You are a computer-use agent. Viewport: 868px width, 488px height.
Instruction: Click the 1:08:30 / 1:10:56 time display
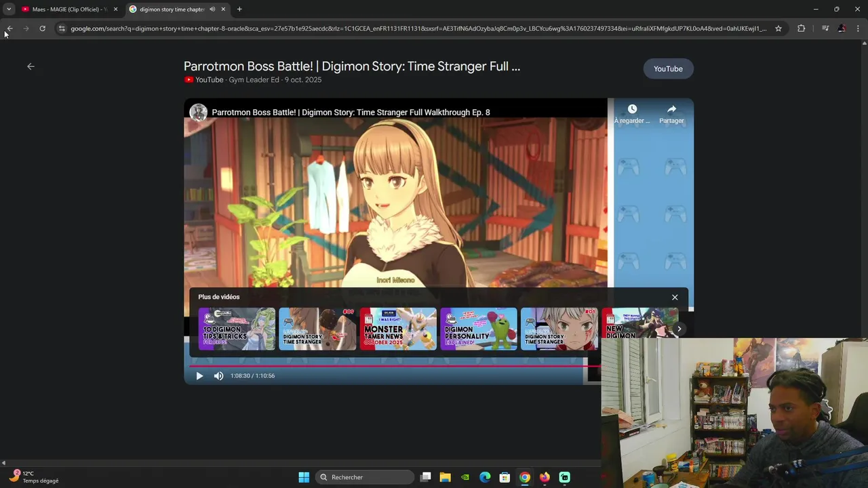252,375
